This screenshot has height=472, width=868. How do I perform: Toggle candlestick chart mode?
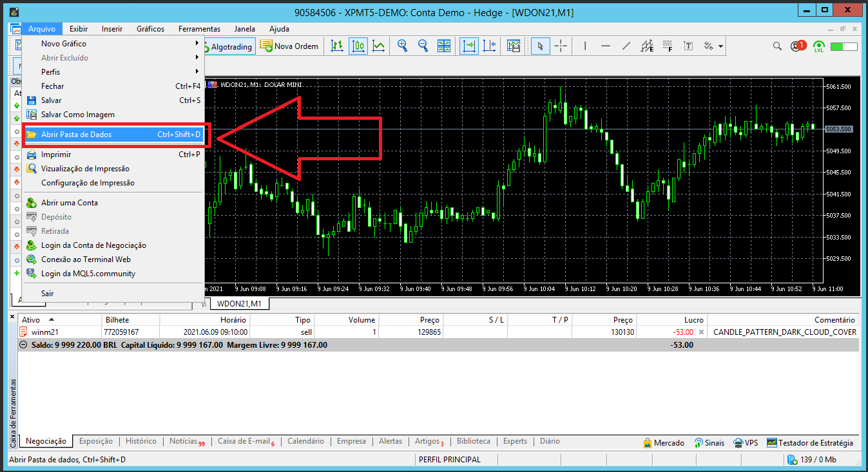(x=358, y=46)
